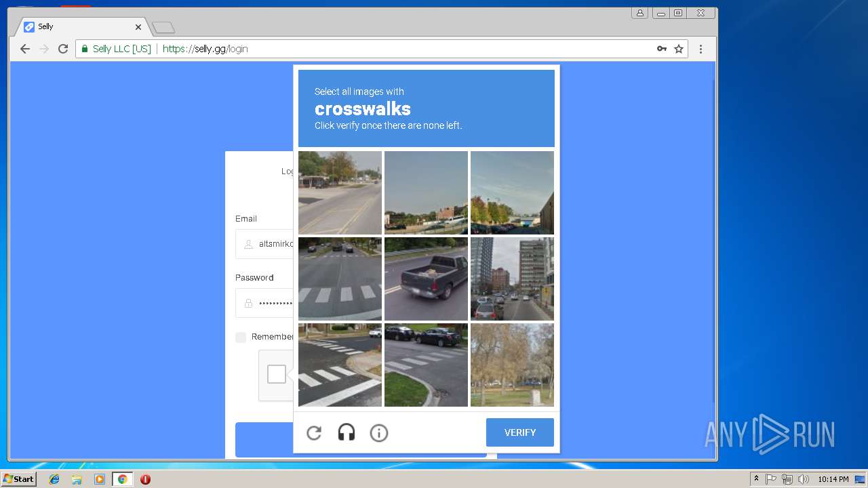
Task: Switch to audio captcha challenge
Action: point(347,432)
